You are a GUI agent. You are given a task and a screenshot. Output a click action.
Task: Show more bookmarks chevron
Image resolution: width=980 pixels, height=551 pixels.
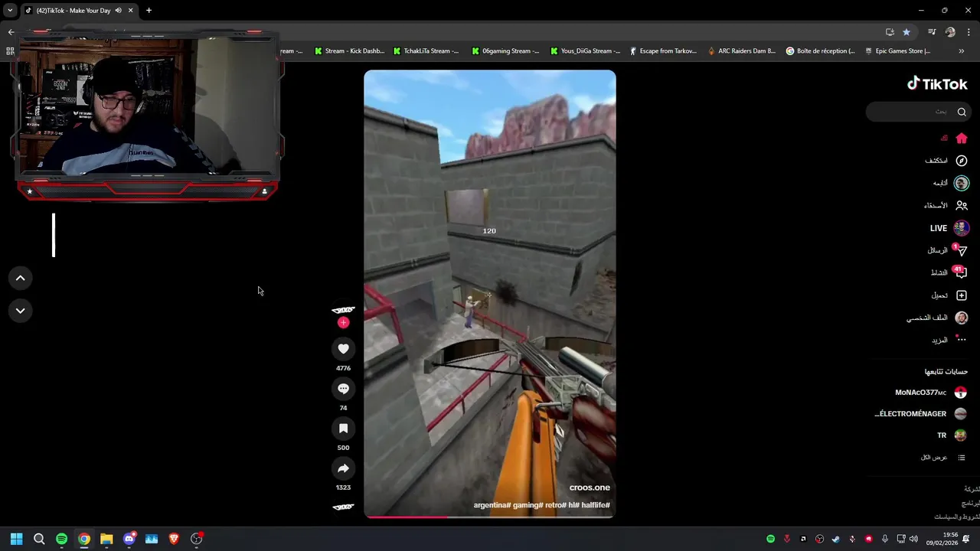(x=962, y=51)
